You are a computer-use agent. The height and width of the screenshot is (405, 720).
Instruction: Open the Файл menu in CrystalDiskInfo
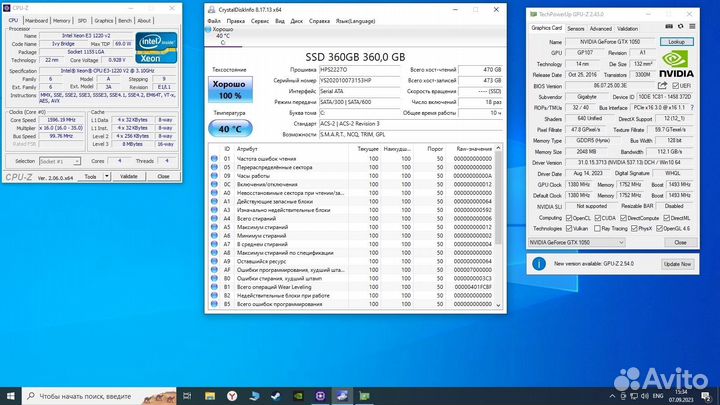[x=214, y=21]
